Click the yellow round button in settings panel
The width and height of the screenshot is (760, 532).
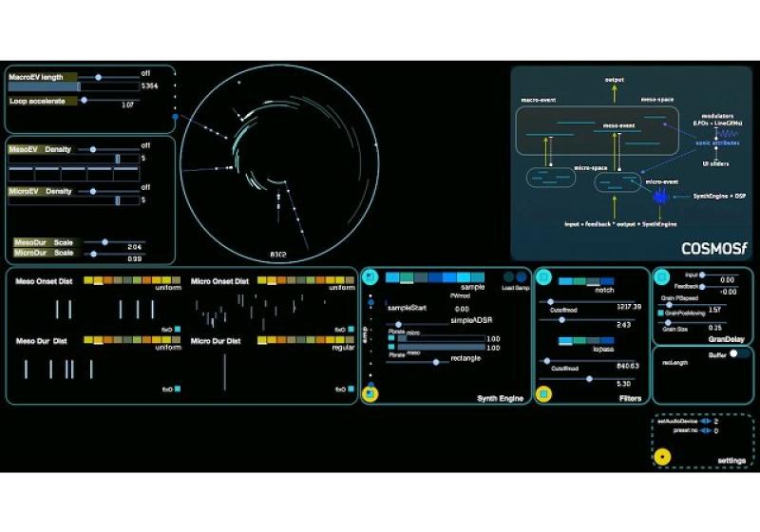[662, 457]
